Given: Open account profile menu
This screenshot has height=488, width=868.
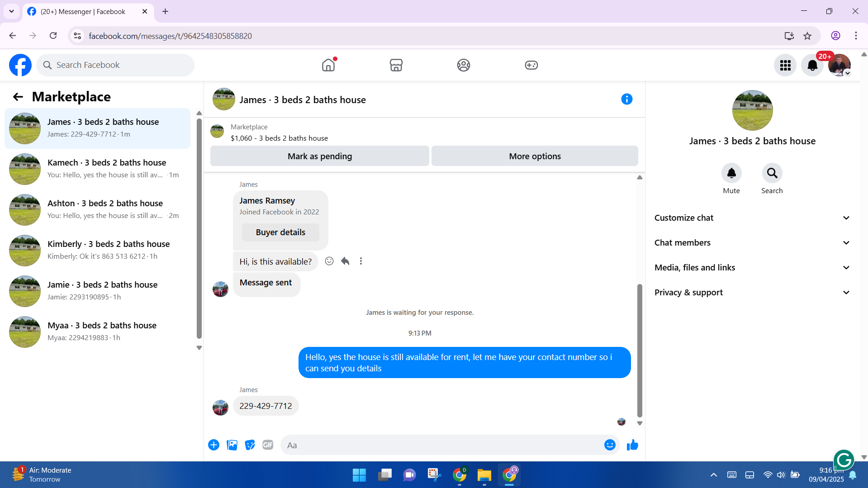Looking at the screenshot, I should click(840, 66).
